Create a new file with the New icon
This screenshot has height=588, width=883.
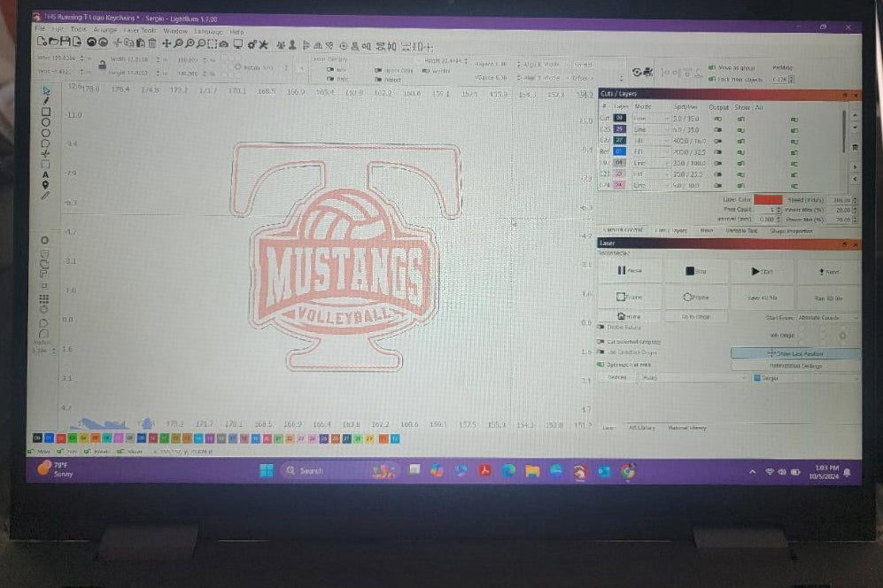tap(42, 42)
